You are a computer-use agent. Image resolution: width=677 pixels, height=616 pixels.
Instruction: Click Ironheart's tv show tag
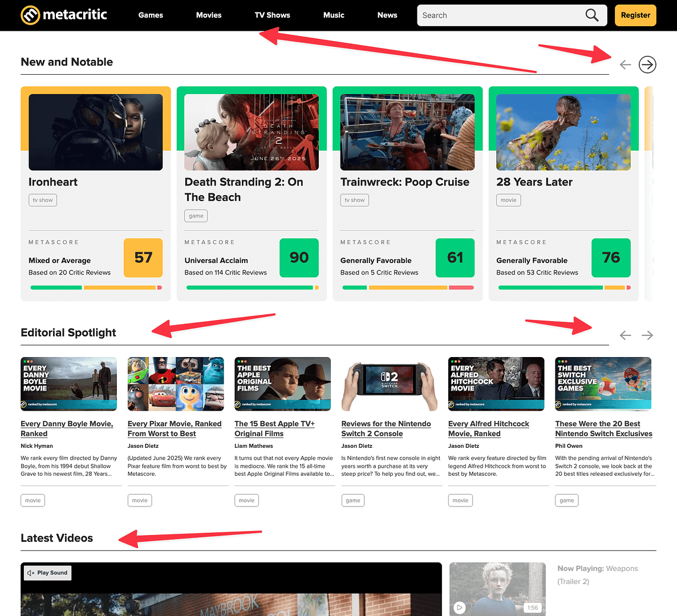point(43,200)
